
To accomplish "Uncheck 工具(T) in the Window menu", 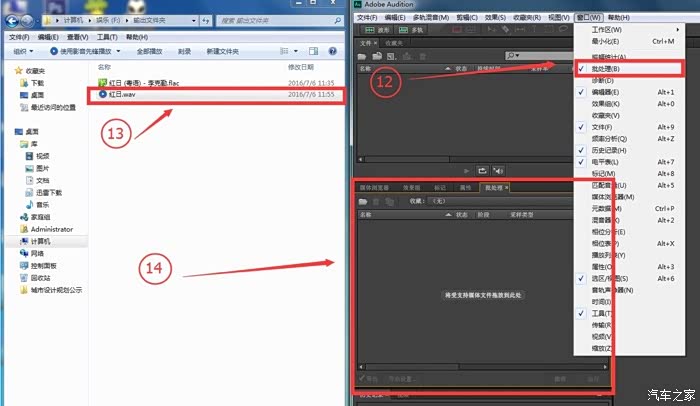I will tap(629, 313).
